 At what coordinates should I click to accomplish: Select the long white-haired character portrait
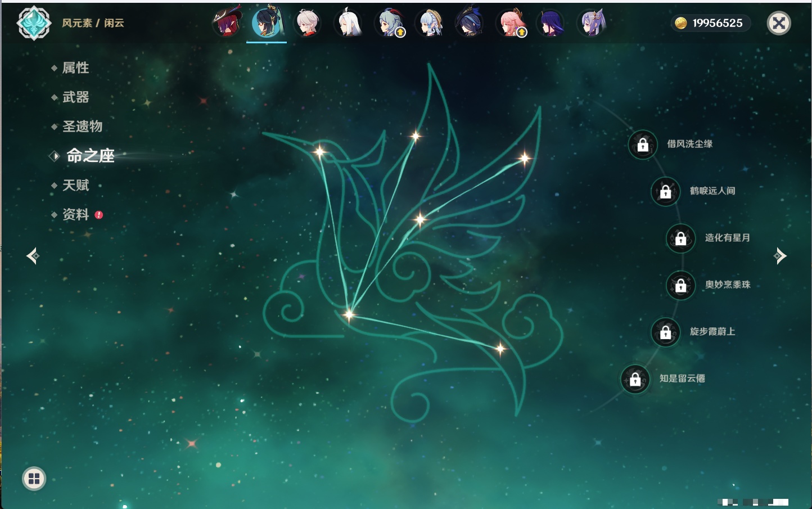[x=348, y=23]
